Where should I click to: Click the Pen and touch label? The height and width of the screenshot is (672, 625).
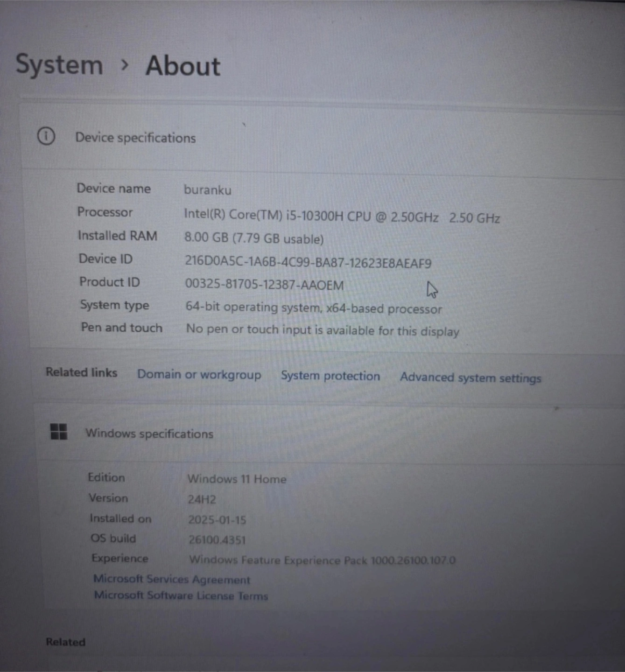[x=122, y=328]
